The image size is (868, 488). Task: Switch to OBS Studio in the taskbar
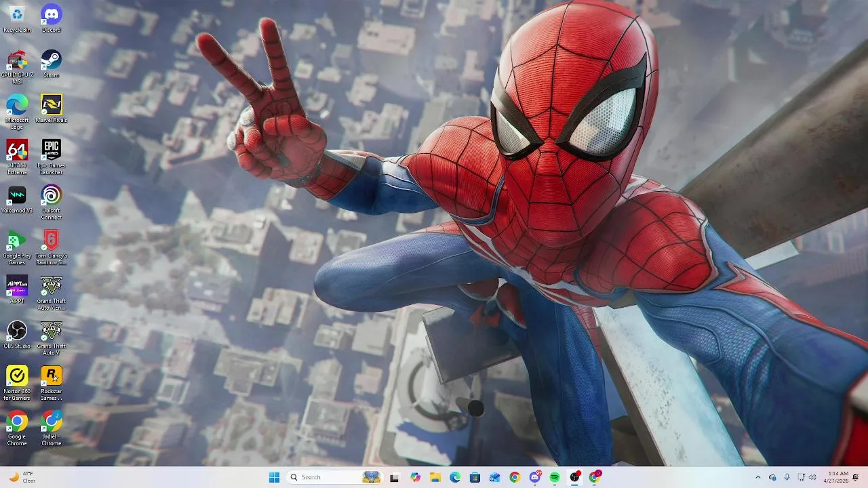(575, 477)
